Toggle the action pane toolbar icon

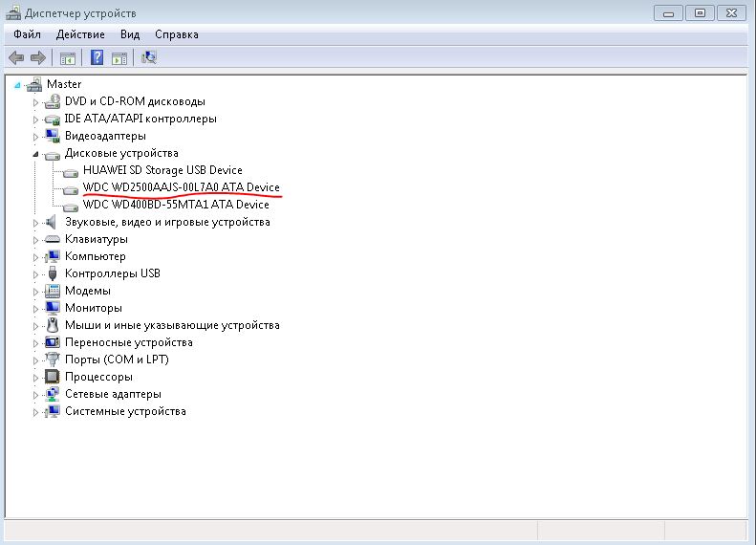coord(119,59)
